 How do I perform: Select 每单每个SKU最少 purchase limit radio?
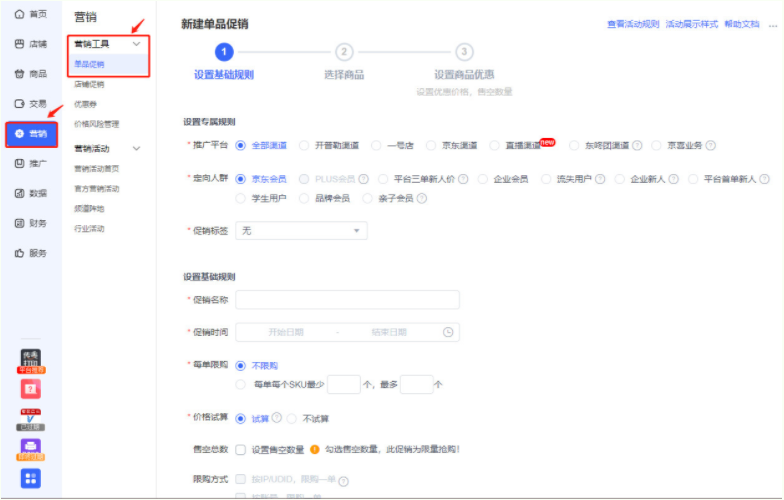240,384
